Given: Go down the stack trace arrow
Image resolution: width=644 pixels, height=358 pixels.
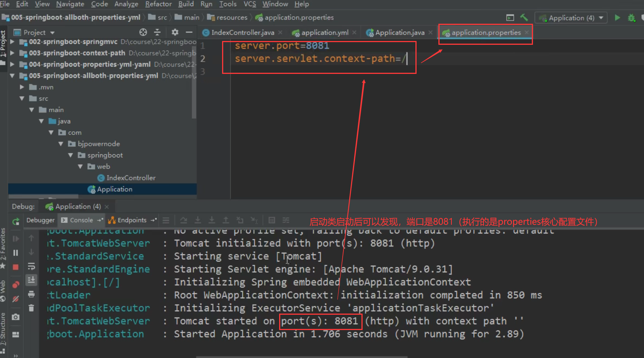Looking at the screenshot, I should [x=31, y=252].
